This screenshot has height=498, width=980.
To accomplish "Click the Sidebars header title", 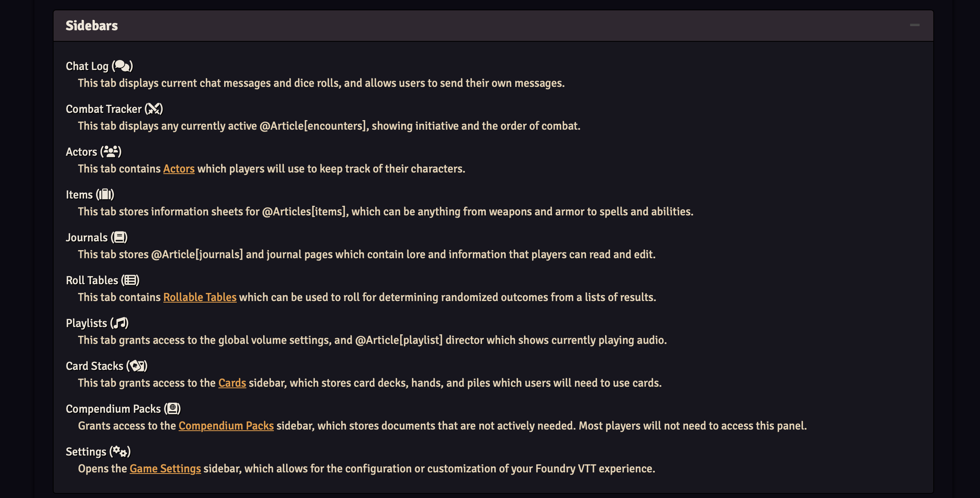I will (92, 25).
